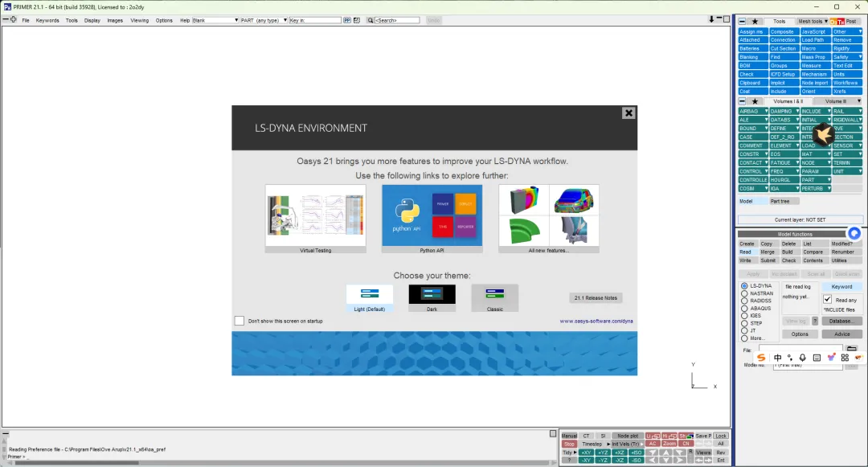Click the IME four-squares toolbox icon
Viewport: 868px width, 467px height.
point(845,358)
